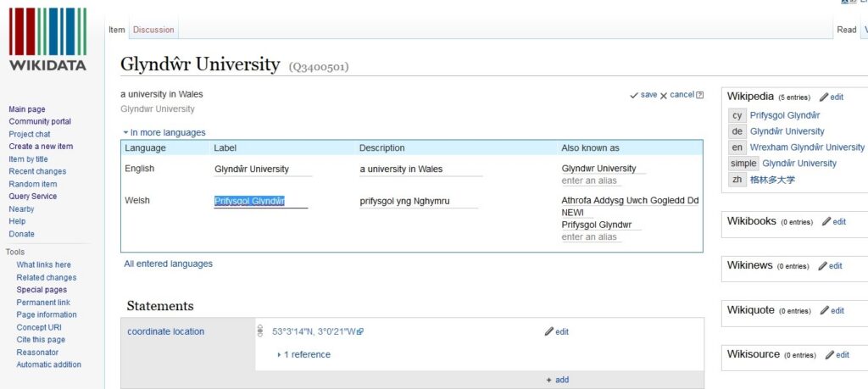The height and width of the screenshot is (389, 868).
Task: Click the Wikidata logo
Action: 47,39
